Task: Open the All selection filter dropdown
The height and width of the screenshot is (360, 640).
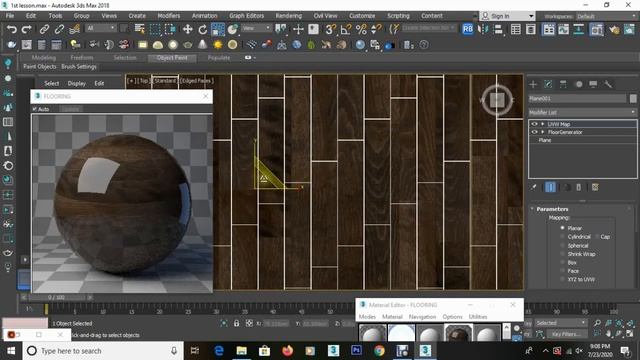Action: tap(100, 28)
